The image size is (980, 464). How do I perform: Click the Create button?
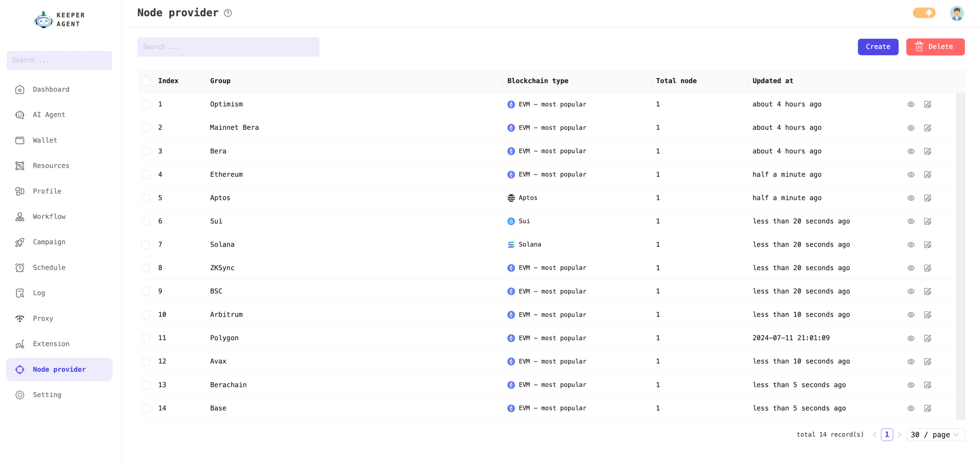click(x=878, y=47)
